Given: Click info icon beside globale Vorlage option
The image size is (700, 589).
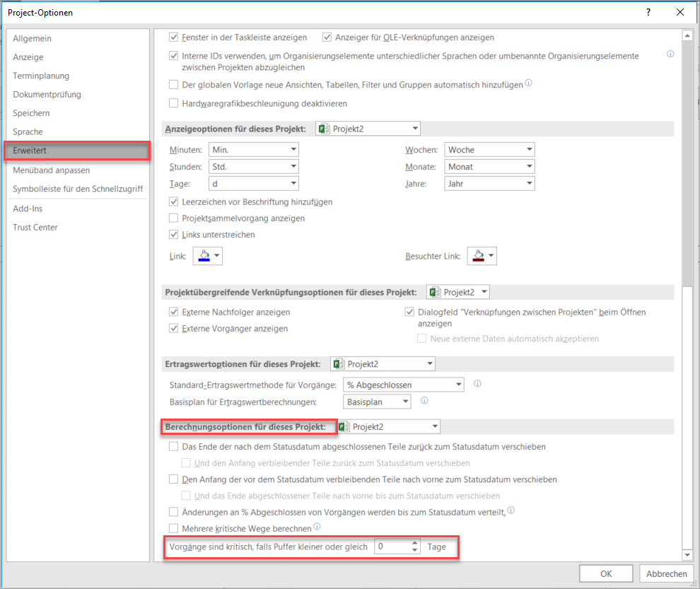Looking at the screenshot, I should coord(528,83).
